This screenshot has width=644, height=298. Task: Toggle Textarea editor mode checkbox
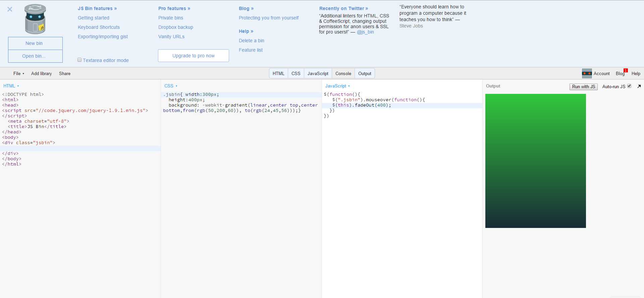point(79,60)
